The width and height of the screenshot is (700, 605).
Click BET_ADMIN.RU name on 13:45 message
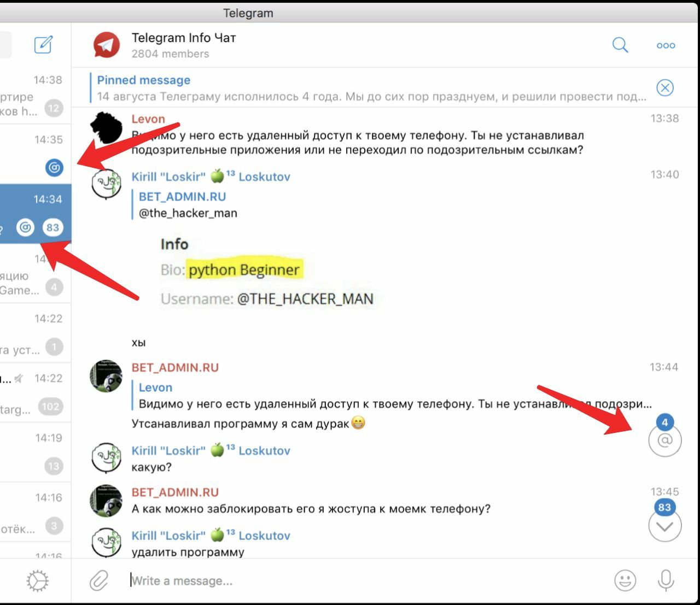tap(175, 492)
